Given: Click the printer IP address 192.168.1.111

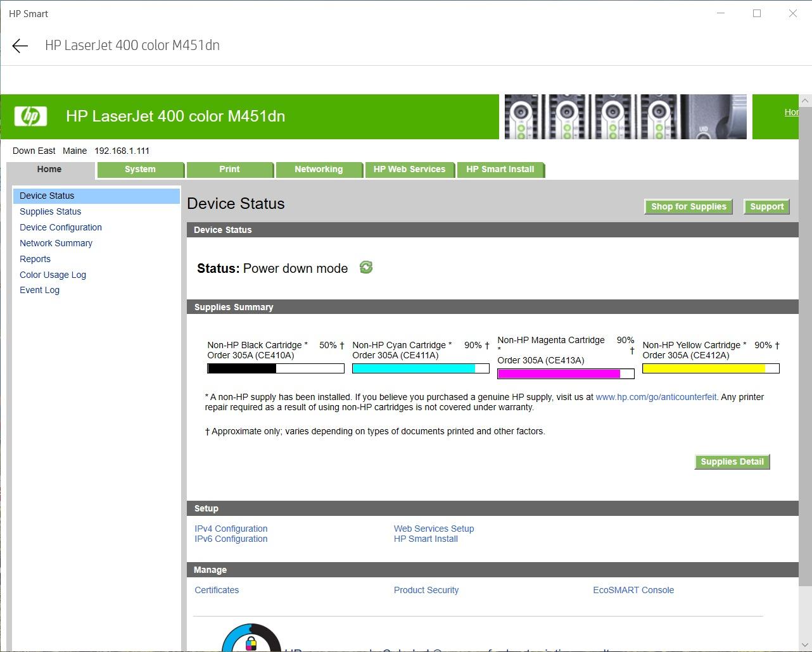Looking at the screenshot, I should (122, 151).
